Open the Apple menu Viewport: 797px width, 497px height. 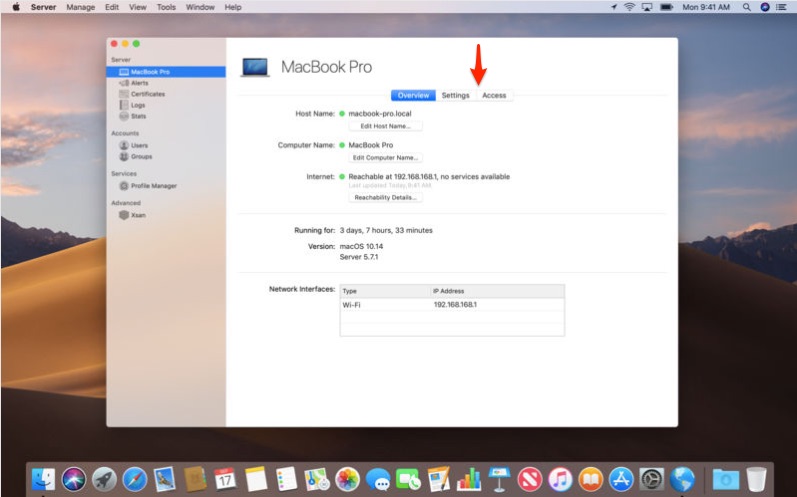pos(16,7)
